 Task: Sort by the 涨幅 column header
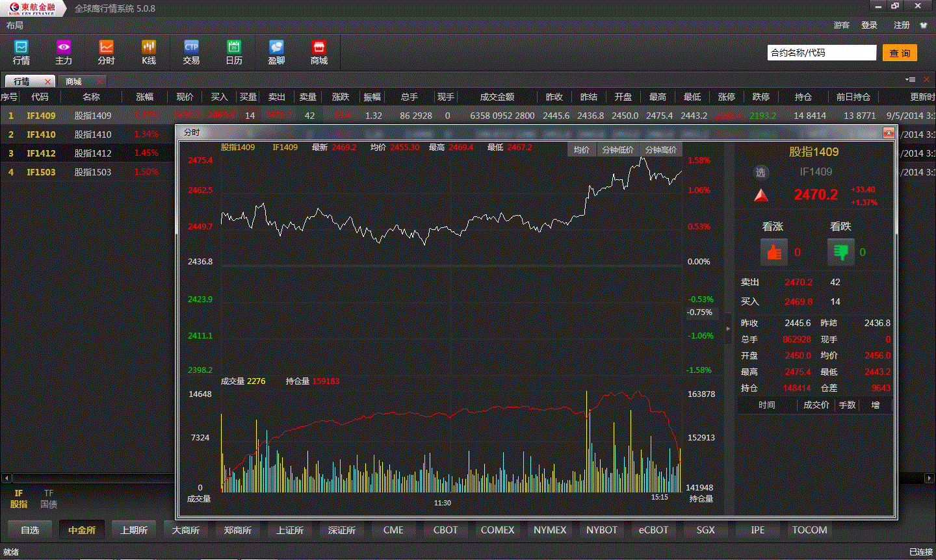[x=144, y=97]
